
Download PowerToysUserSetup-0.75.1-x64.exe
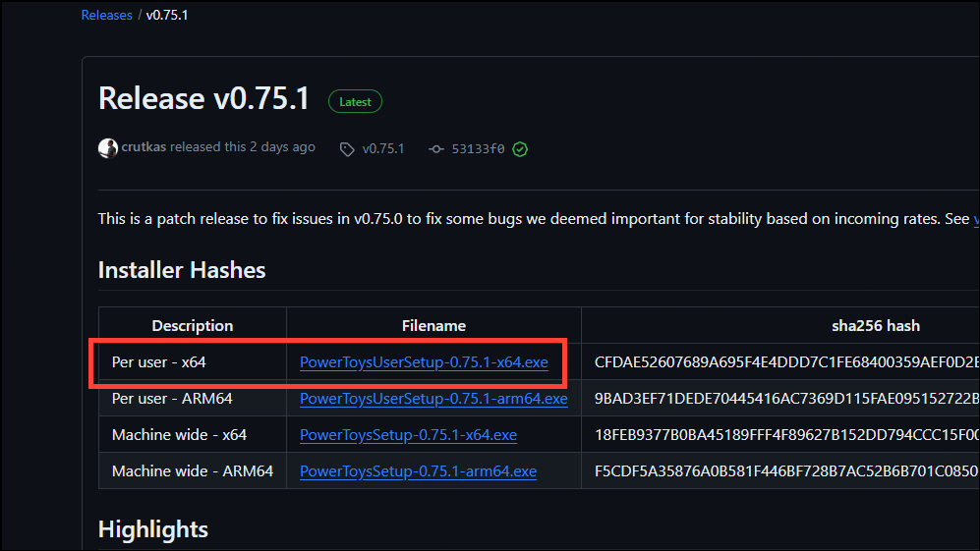424,362
